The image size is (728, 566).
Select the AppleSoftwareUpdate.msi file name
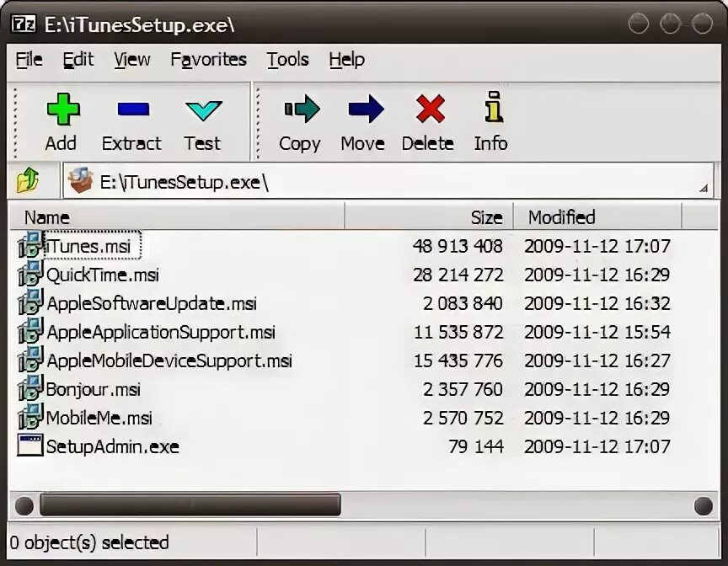(x=152, y=303)
